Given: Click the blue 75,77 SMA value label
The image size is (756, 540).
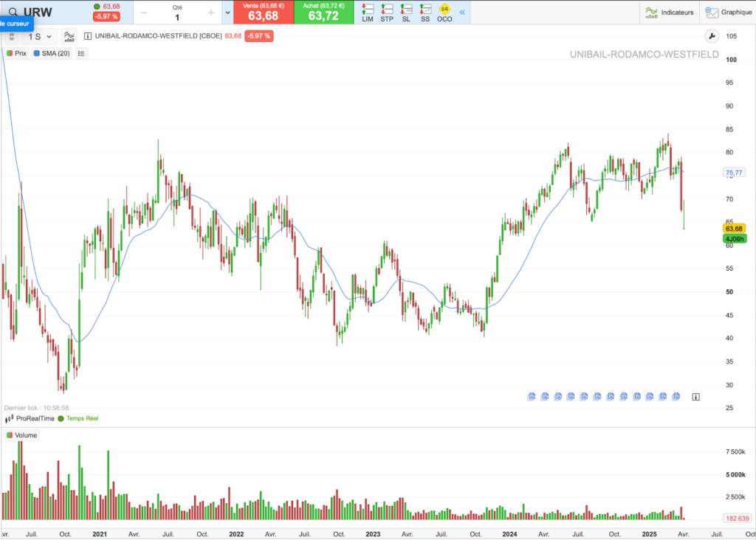Looking at the screenshot, I should (x=734, y=173).
